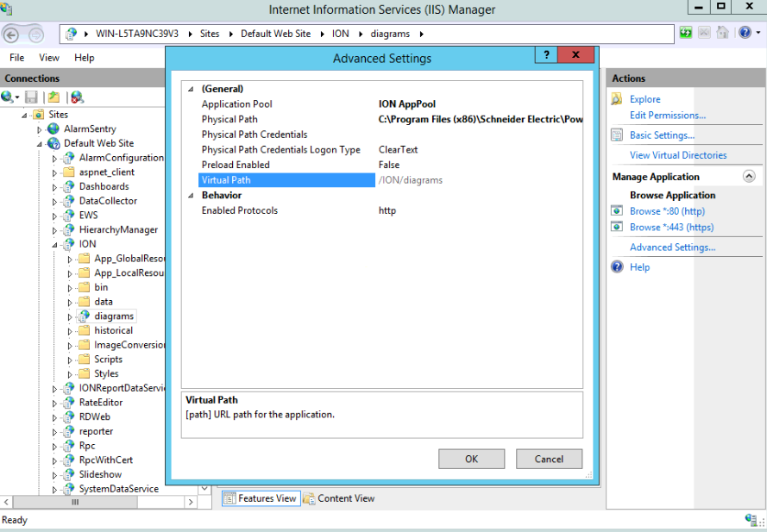Click the Create Connection globe icon

pyautogui.click(x=8, y=97)
